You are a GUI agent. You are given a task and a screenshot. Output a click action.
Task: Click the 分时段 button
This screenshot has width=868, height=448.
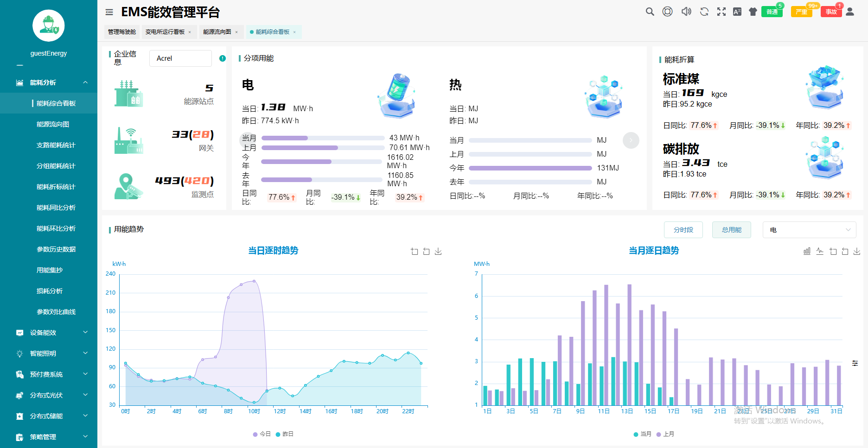coord(683,230)
